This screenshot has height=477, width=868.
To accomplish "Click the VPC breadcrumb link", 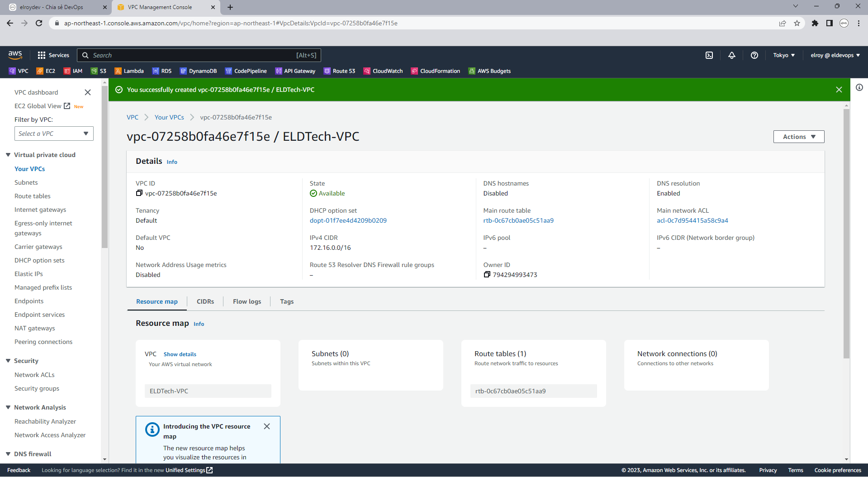I will pyautogui.click(x=133, y=117).
